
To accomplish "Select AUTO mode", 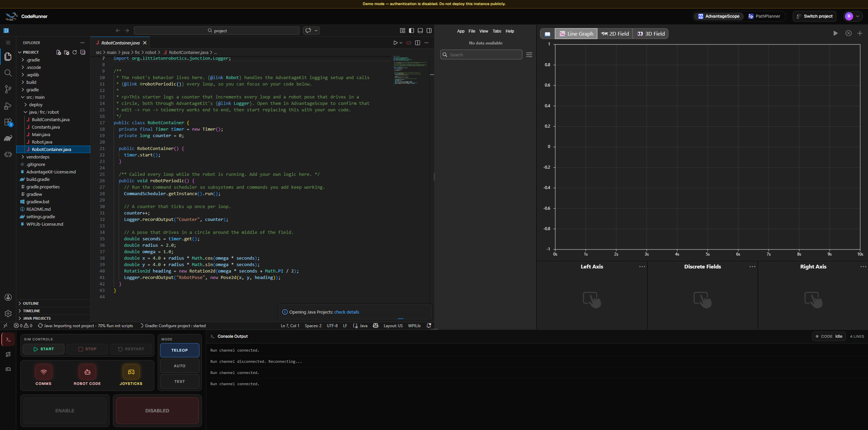I will [179, 366].
